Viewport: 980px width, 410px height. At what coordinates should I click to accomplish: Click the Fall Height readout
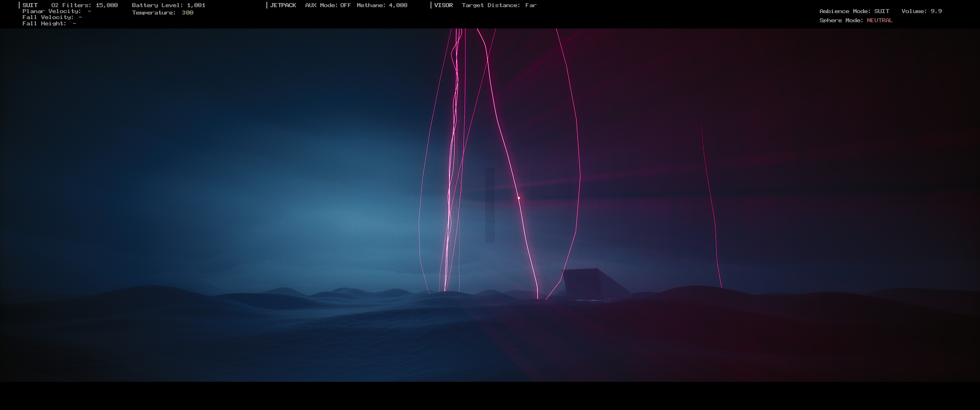50,23
